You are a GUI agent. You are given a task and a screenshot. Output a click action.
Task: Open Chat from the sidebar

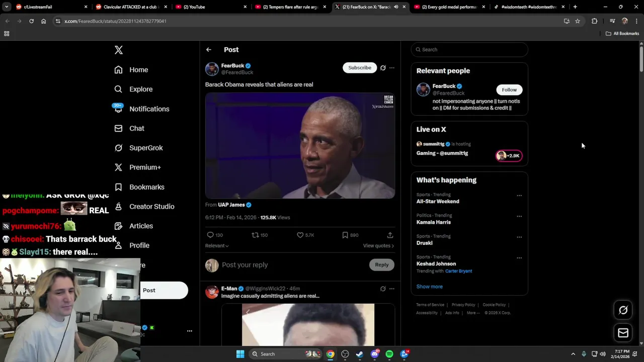(x=129, y=129)
